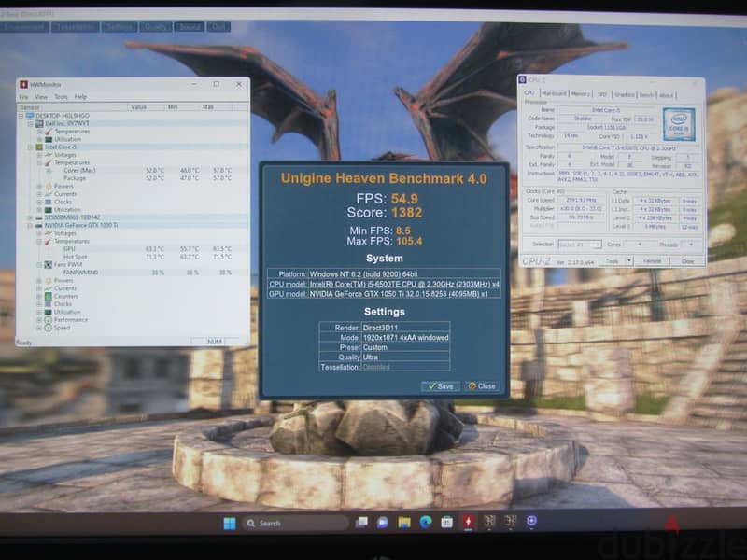Launch Microsoft Edge from the taskbar
Screen dimensions: 747x560
click(x=426, y=523)
